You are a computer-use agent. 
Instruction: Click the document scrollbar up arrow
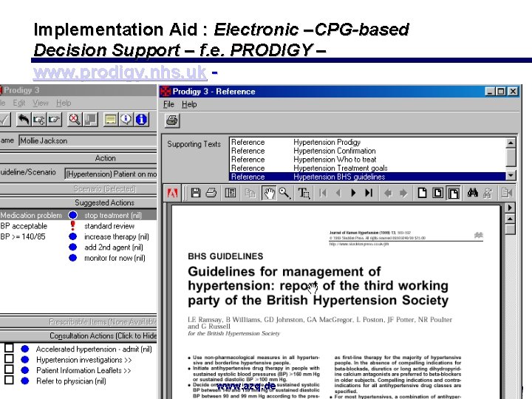(x=510, y=219)
